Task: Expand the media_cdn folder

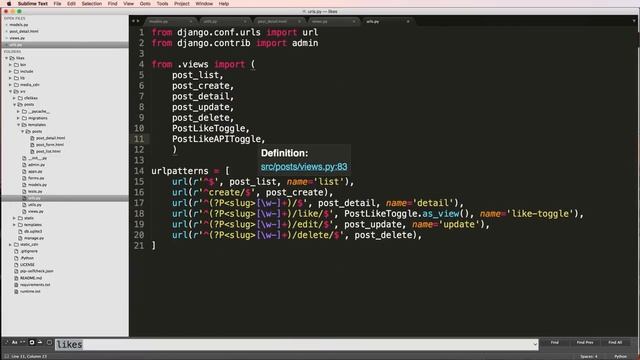Action: (10, 84)
